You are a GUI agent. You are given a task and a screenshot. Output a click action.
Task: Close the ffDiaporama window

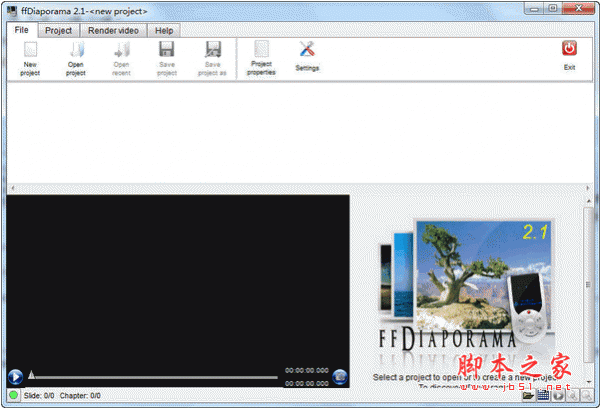pos(578,8)
